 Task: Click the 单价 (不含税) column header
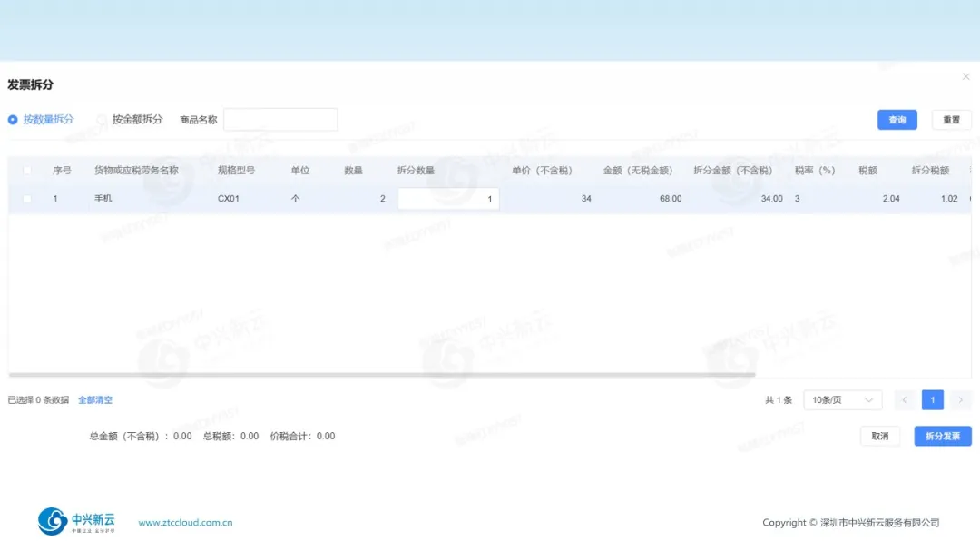pos(542,170)
